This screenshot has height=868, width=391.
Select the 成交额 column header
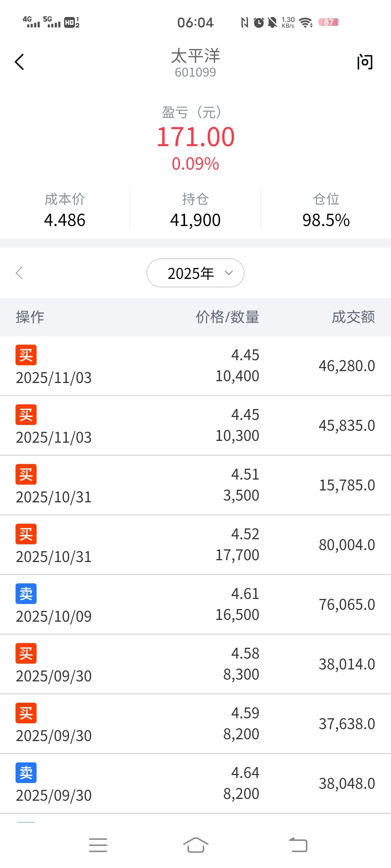[x=353, y=317]
